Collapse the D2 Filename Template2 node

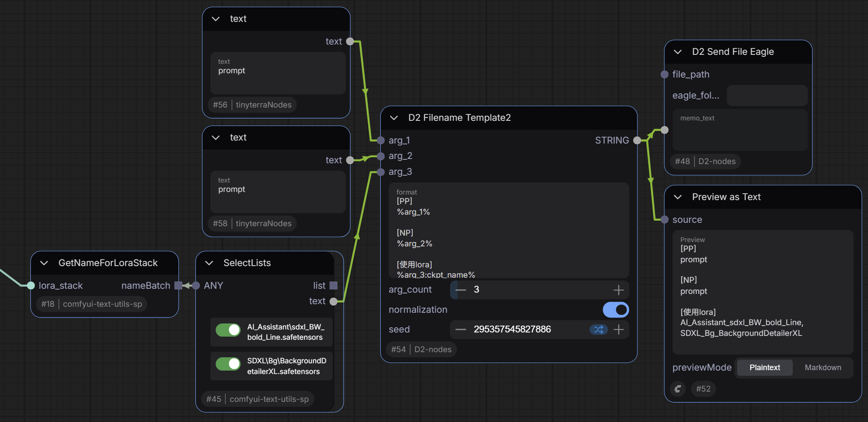coord(394,118)
